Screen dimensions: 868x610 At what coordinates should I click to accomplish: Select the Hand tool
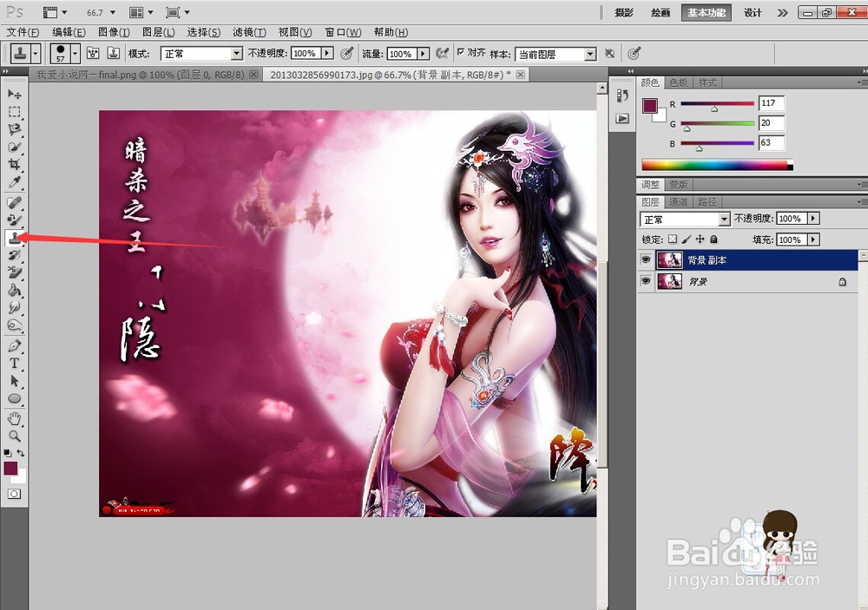coord(15,418)
